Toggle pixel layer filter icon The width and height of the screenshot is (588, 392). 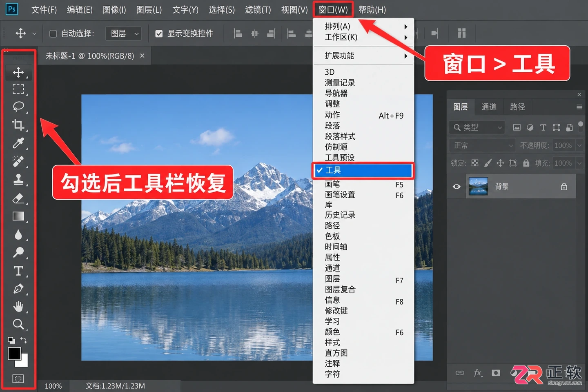click(517, 127)
